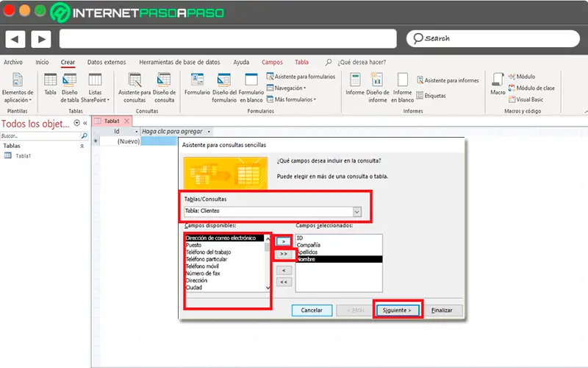The height and width of the screenshot is (368, 588).
Task: Create a new Formulario
Action: (x=197, y=84)
